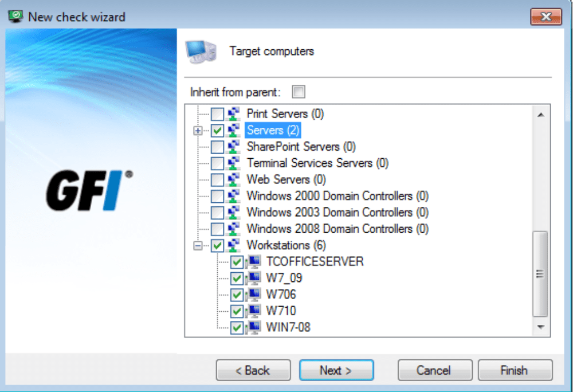Image resolution: width=573 pixels, height=392 pixels.
Task: Expand the Servers (2) tree node
Action: [x=198, y=131]
